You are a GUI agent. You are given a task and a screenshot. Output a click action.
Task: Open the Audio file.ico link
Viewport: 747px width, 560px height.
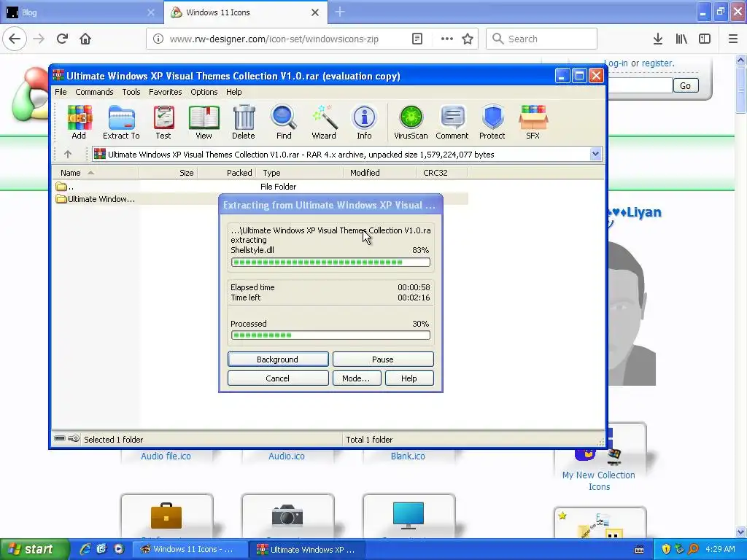point(166,456)
